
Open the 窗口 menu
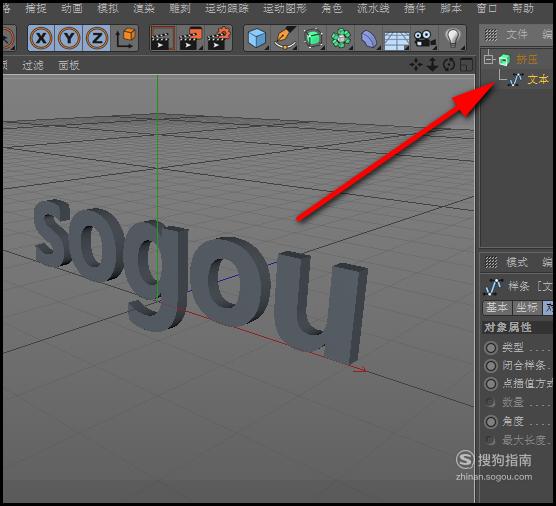pyautogui.click(x=486, y=8)
